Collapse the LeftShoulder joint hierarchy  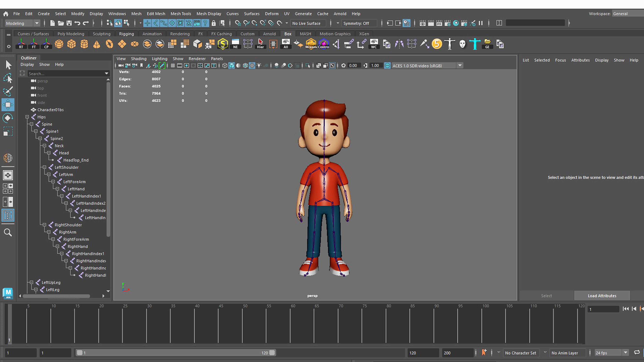coord(44,167)
